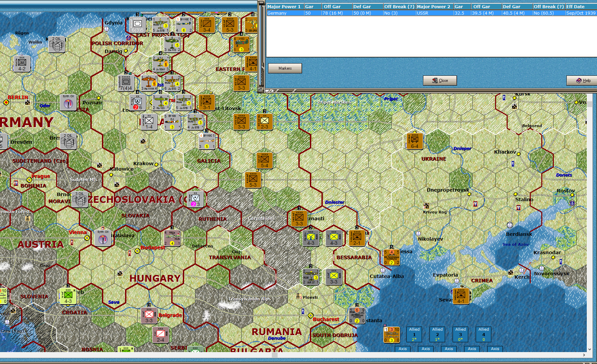Viewport: 597px width, 364px height.
Task: Click the 3 OIL counter beside Brno
Action: coord(80,199)
